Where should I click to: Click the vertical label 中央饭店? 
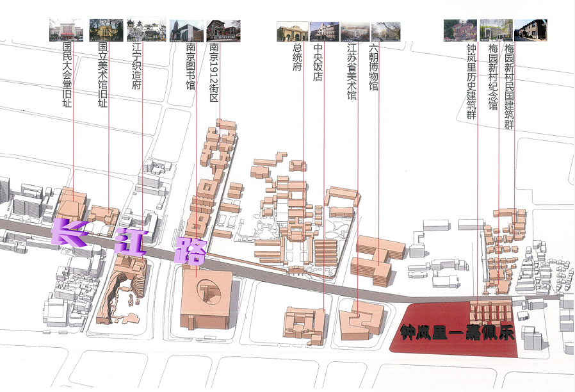click(318, 62)
